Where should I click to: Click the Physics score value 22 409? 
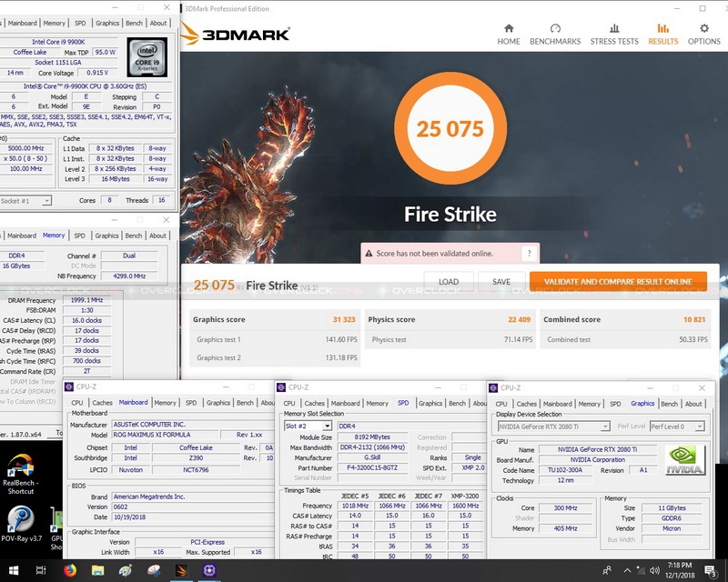pos(519,319)
